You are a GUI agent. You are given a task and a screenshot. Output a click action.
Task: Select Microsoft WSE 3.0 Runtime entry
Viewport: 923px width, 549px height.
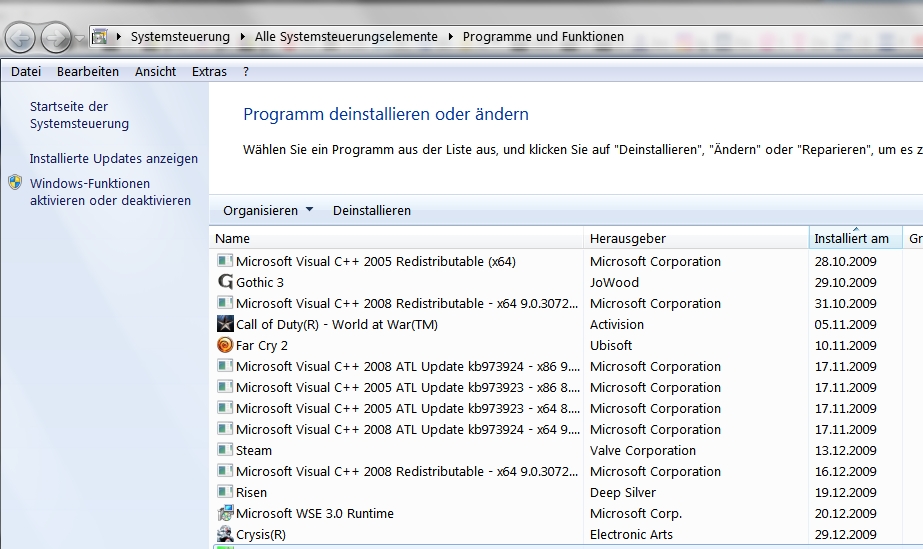coord(314,514)
